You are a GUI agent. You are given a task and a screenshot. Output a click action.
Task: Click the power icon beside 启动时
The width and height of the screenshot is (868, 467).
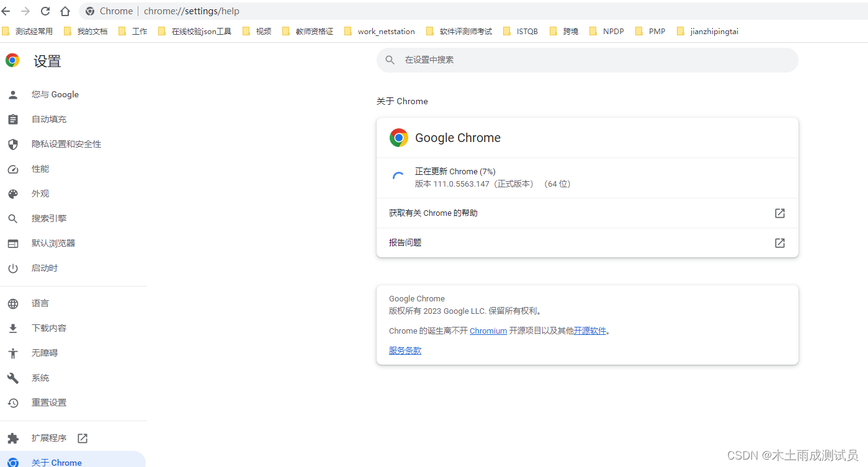coord(13,268)
